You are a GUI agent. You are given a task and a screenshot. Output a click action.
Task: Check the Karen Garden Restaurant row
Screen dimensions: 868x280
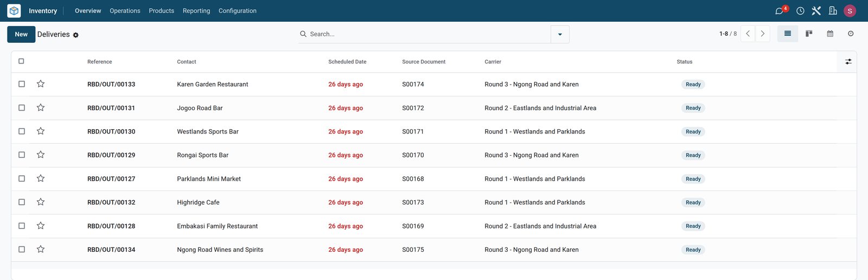[22, 84]
